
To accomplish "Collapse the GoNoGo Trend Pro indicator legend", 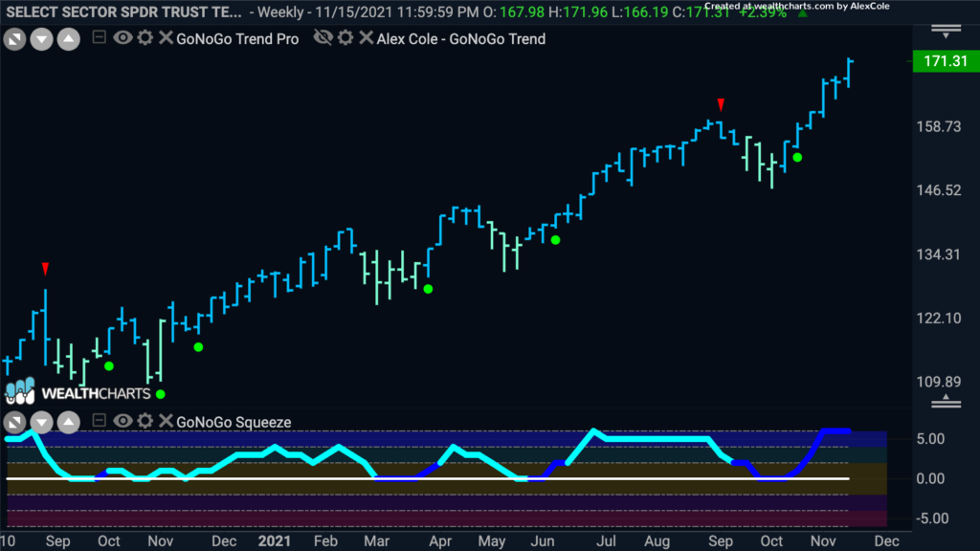I will pos(99,37).
